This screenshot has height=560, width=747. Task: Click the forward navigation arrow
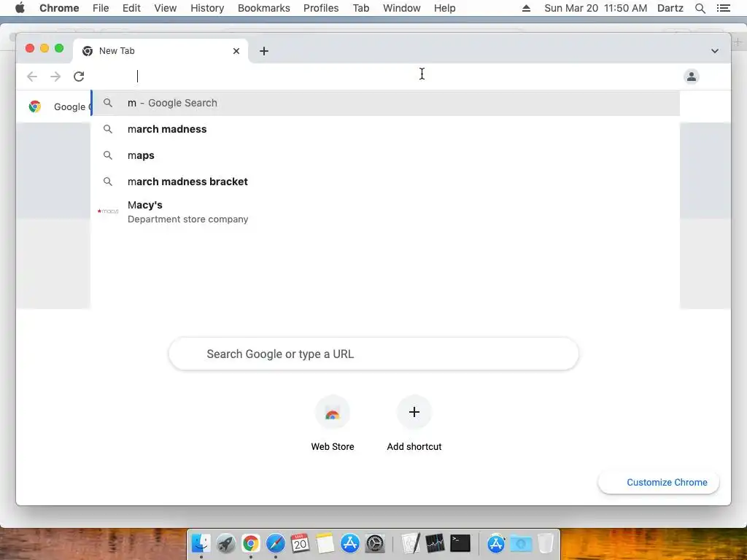click(x=55, y=76)
